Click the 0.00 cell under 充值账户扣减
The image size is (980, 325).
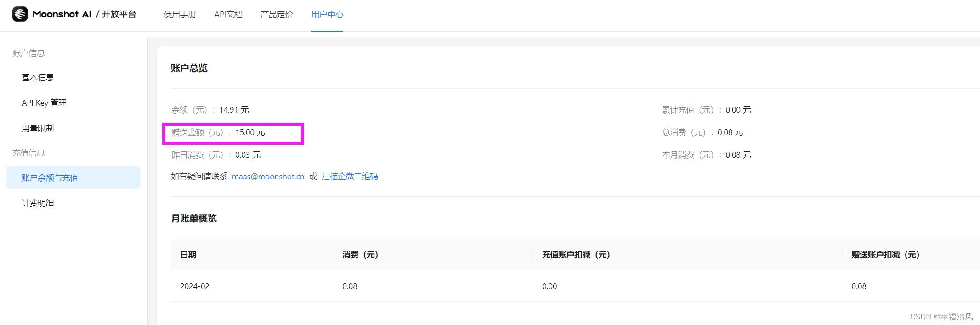tap(549, 286)
